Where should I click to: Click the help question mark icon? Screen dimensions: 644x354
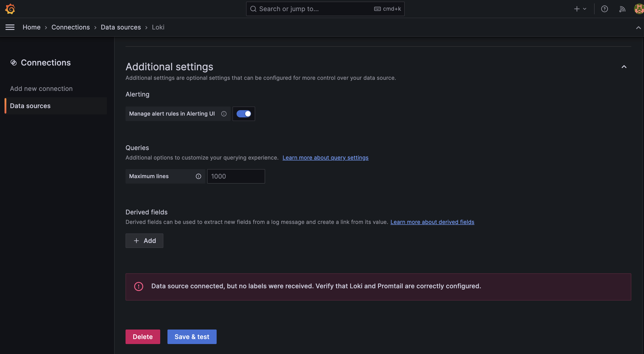point(604,9)
